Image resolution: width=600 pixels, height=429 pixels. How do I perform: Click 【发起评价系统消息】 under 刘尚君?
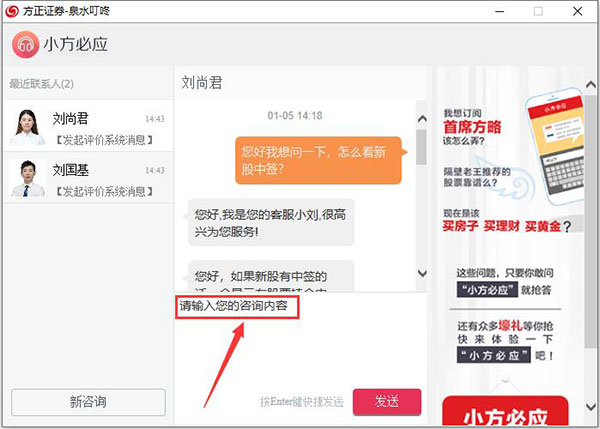pos(103,140)
